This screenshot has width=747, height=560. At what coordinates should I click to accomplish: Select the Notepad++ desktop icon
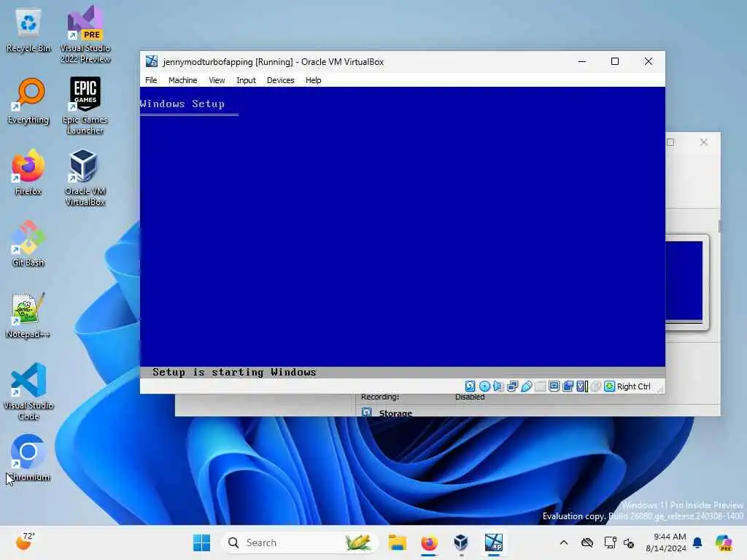tap(28, 315)
